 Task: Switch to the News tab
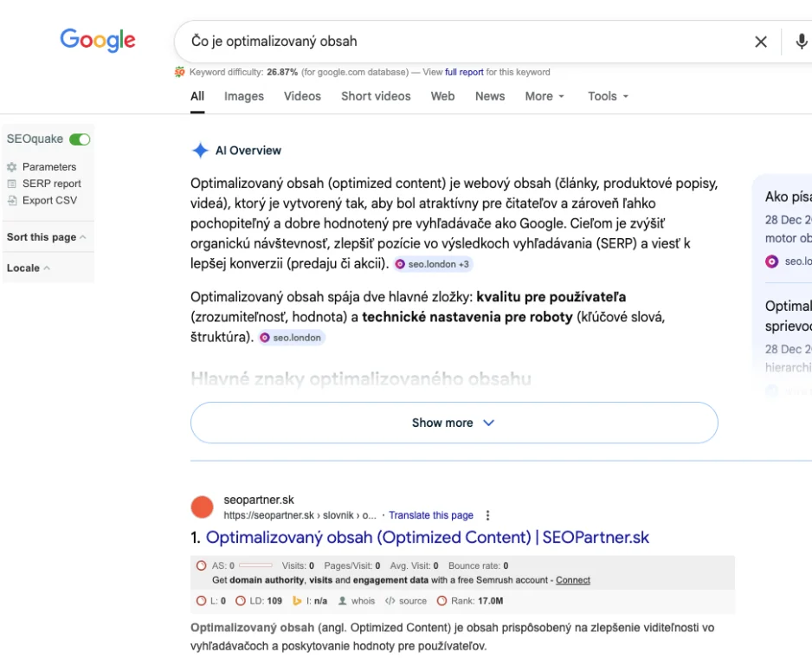pos(490,96)
